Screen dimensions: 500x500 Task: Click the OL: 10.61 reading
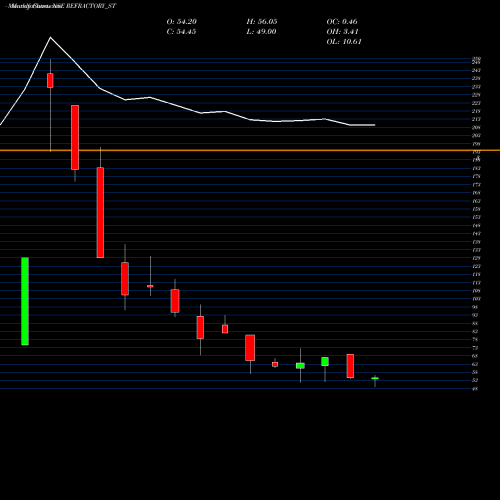coord(344,42)
